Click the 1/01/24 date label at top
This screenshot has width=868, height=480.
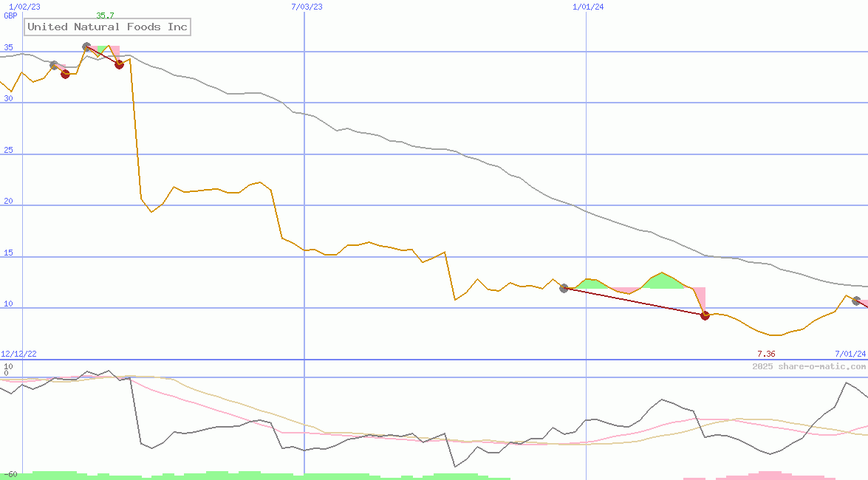588,7
